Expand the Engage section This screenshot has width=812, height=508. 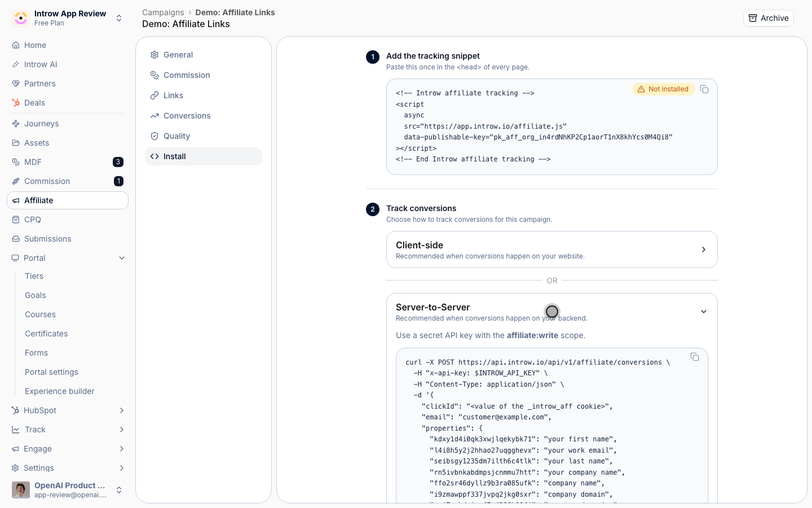click(122, 449)
